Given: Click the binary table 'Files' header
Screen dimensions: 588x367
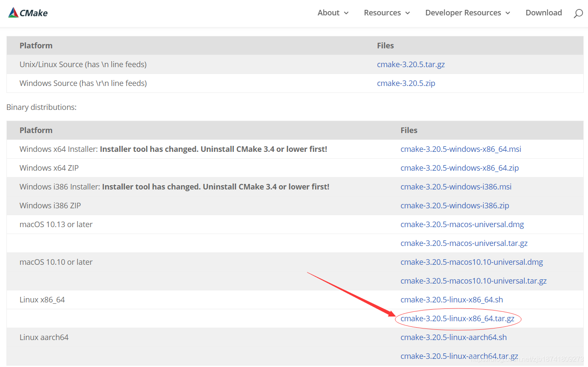Looking at the screenshot, I should tap(409, 130).
